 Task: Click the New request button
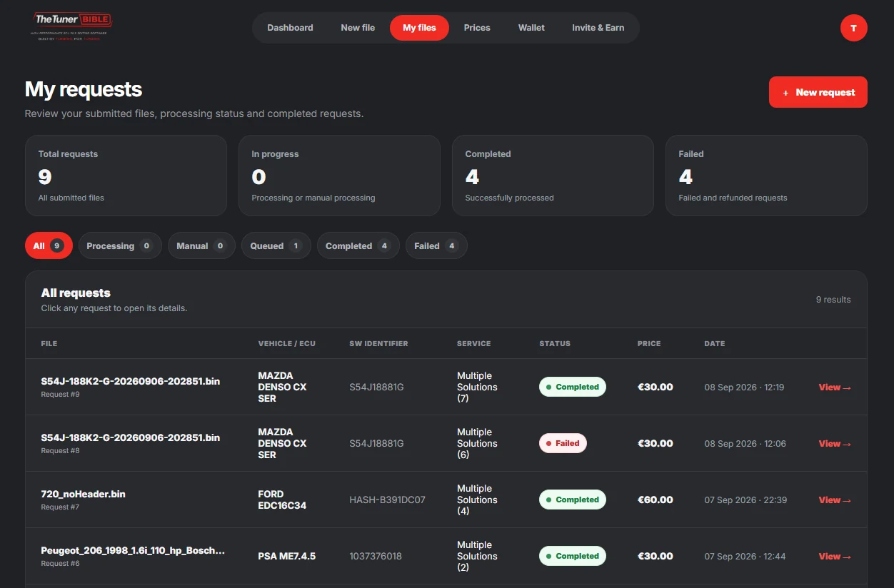click(x=818, y=92)
